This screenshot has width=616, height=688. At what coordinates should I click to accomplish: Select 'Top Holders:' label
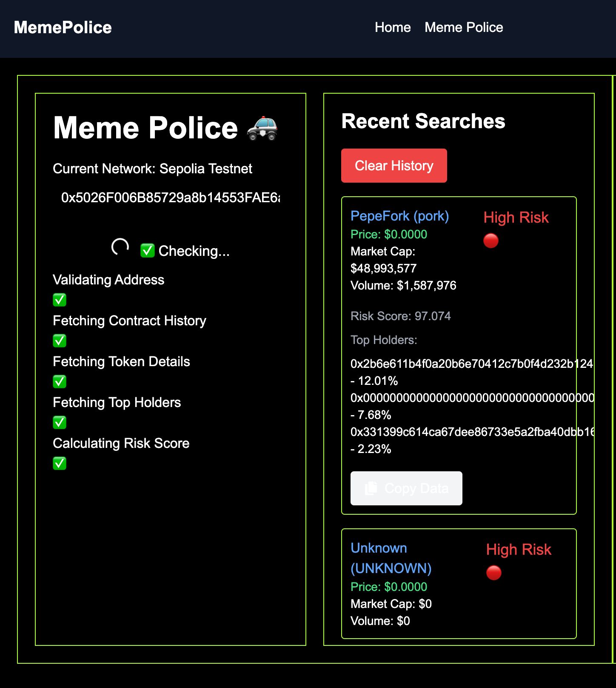click(384, 340)
